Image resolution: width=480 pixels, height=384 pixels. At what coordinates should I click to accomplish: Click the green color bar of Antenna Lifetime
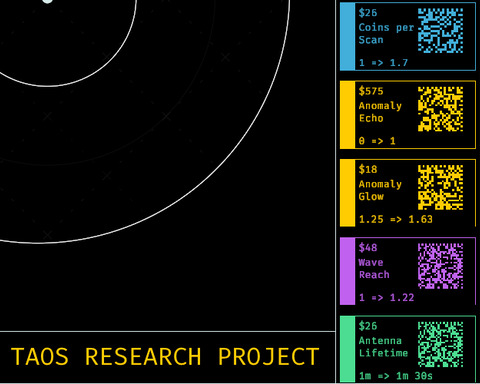coord(347,349)
